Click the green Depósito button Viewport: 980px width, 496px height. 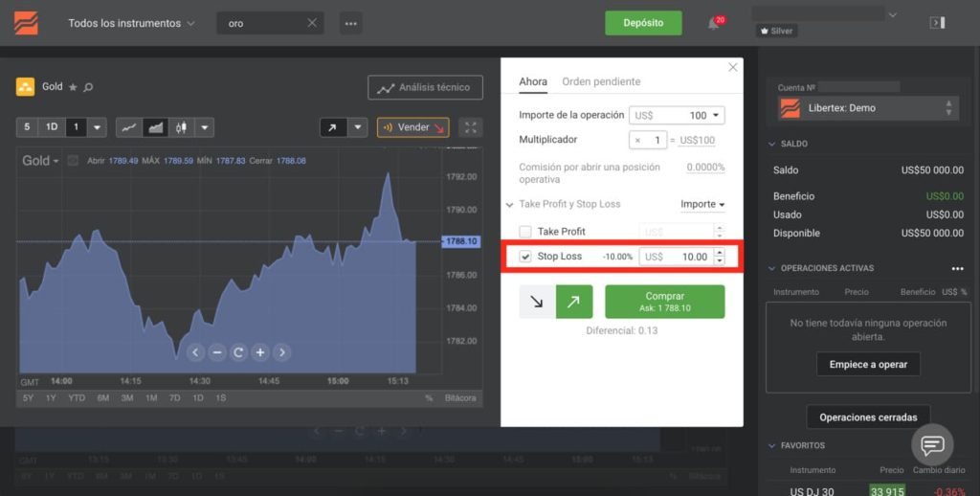(643, 23)
